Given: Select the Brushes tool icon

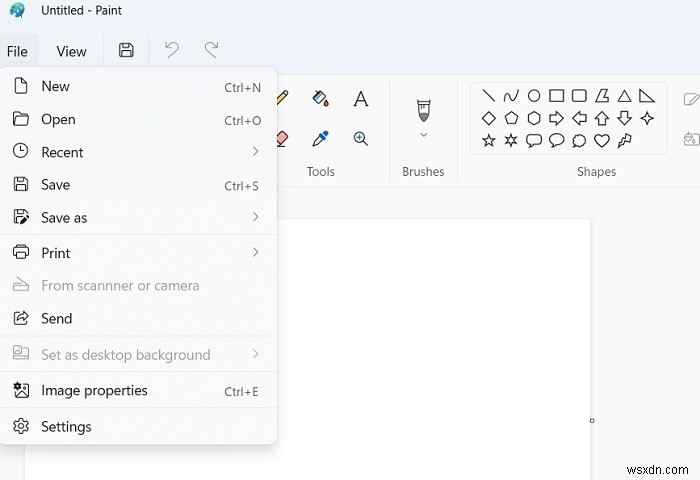Looking at the screenshot, I should [x=424, y=110].
